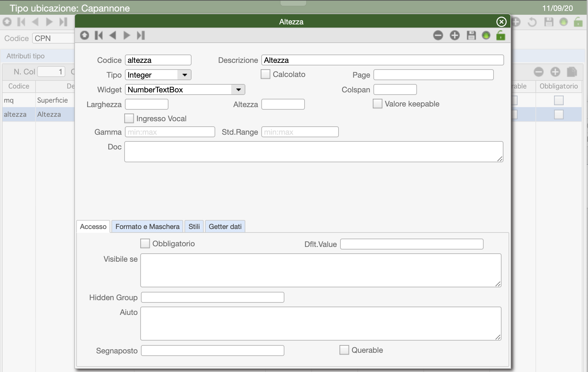Click the Descrizione field containing Altezza

[383, 60]
